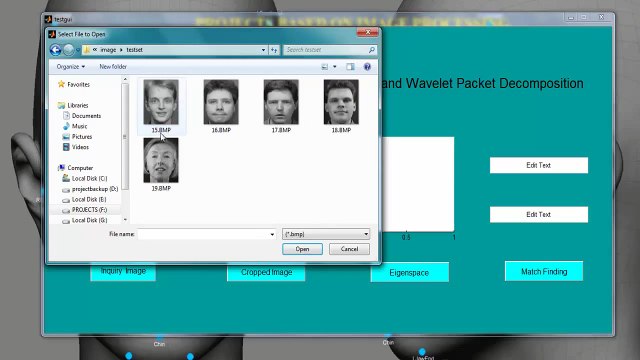Click the Cancel button
Screen dimensions: 640x360
349,249
